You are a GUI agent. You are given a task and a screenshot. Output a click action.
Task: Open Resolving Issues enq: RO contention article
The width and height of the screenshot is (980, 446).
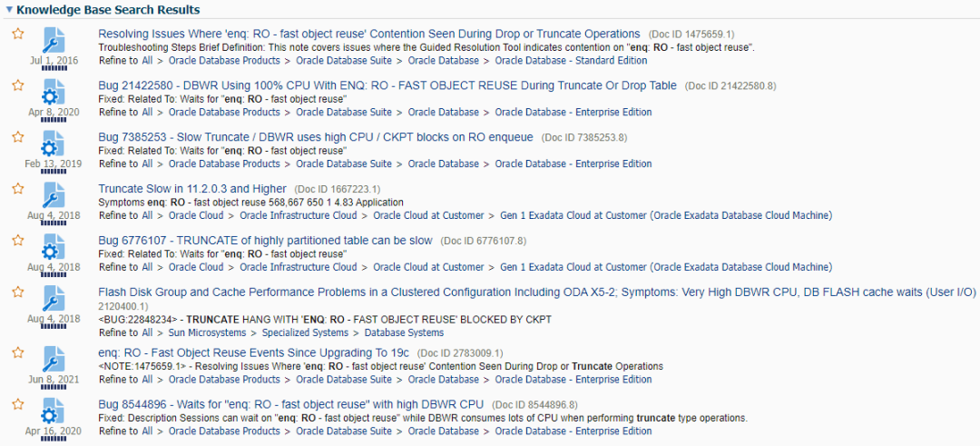pyautogui.click(x=368, y=34)
